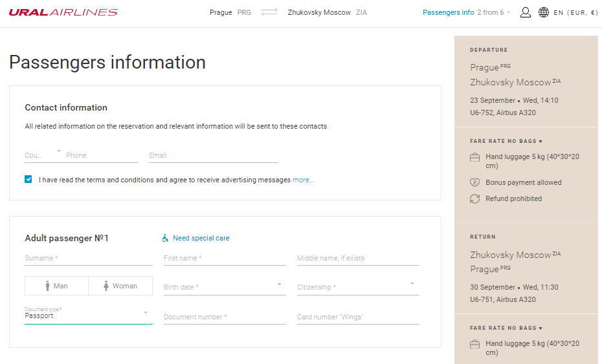Click the globe language icon

click(x=544, y=12)
